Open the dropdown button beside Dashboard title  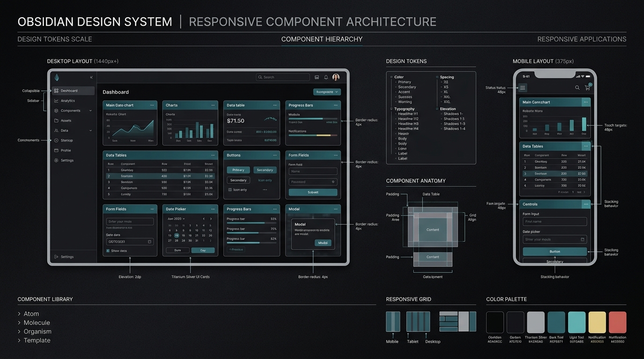pos(327,92)
